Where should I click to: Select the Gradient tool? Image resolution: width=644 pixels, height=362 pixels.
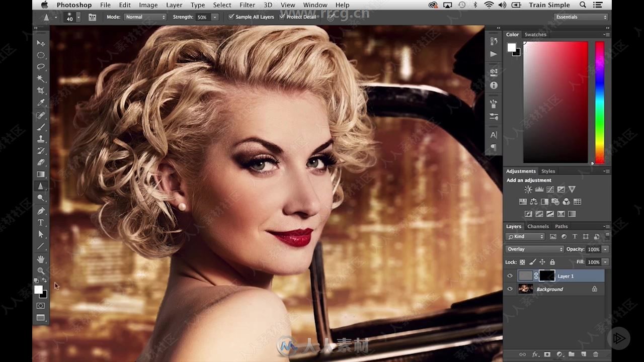point(41,174)
